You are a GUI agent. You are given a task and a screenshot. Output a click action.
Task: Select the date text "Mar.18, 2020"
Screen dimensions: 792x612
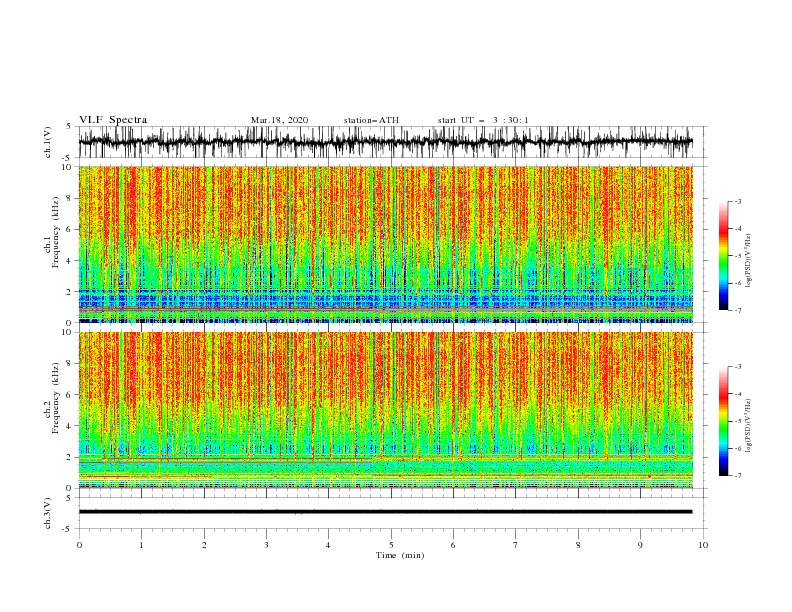click(279, 120)
